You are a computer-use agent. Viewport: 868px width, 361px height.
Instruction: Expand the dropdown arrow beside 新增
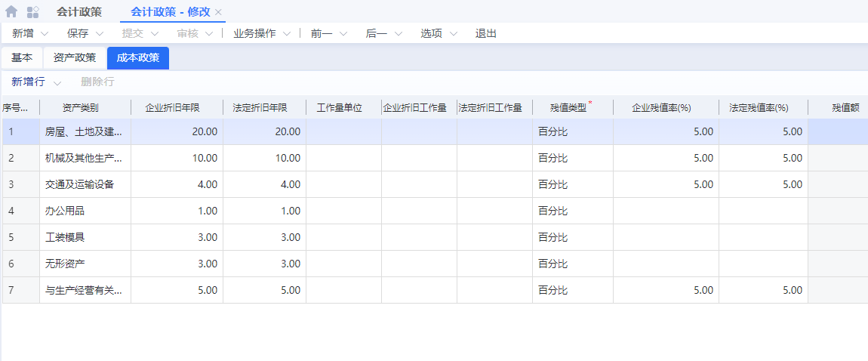44,34
